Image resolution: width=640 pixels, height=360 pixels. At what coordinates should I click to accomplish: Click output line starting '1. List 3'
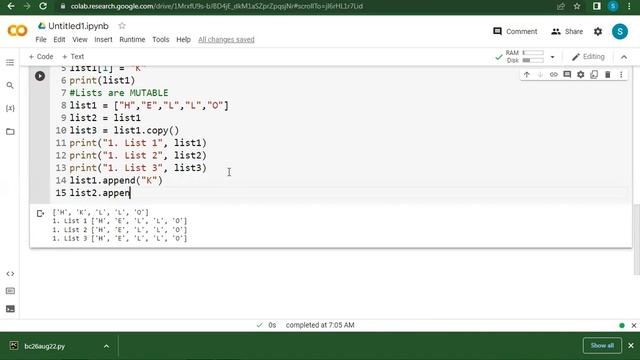119,238
